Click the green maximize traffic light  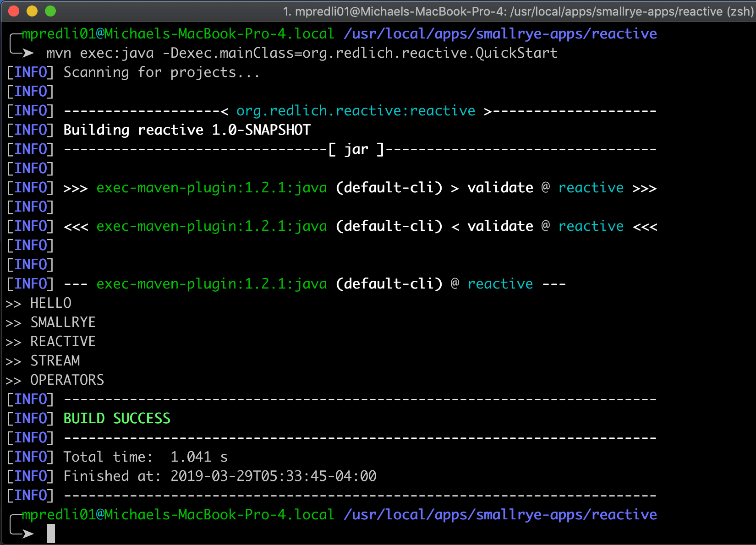tap(50, 11)
